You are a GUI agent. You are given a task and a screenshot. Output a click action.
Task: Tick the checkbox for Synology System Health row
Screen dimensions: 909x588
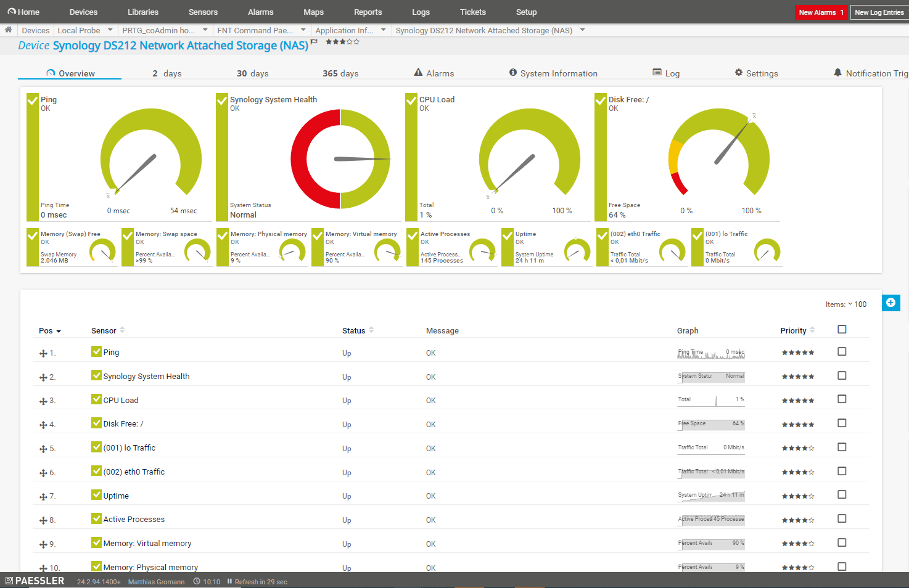click(x=842, y=375)
